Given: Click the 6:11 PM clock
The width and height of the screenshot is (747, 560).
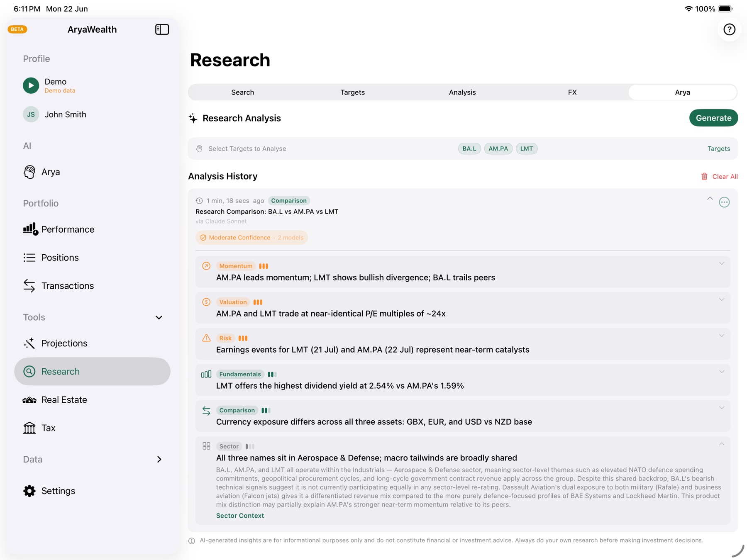Looking at the screenshot, I should pos(27,9).
